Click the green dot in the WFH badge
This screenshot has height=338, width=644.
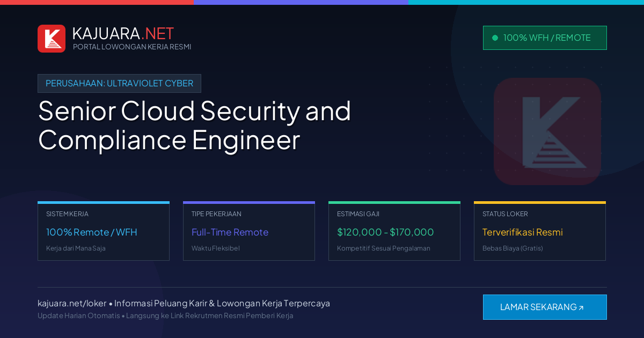coord(495,38)
